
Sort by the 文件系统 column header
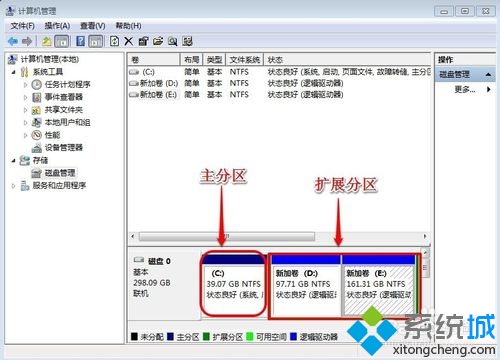245,60
